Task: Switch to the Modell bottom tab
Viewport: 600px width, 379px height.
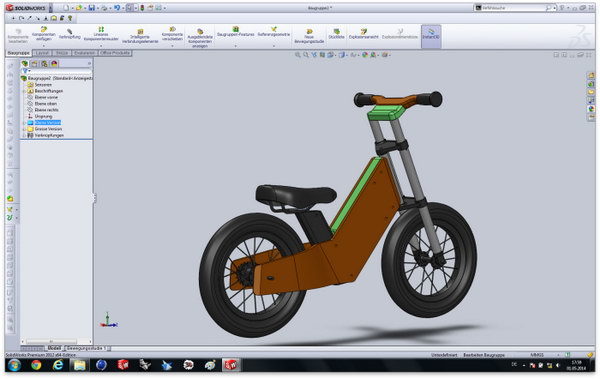Action: (x=54, y=348)
